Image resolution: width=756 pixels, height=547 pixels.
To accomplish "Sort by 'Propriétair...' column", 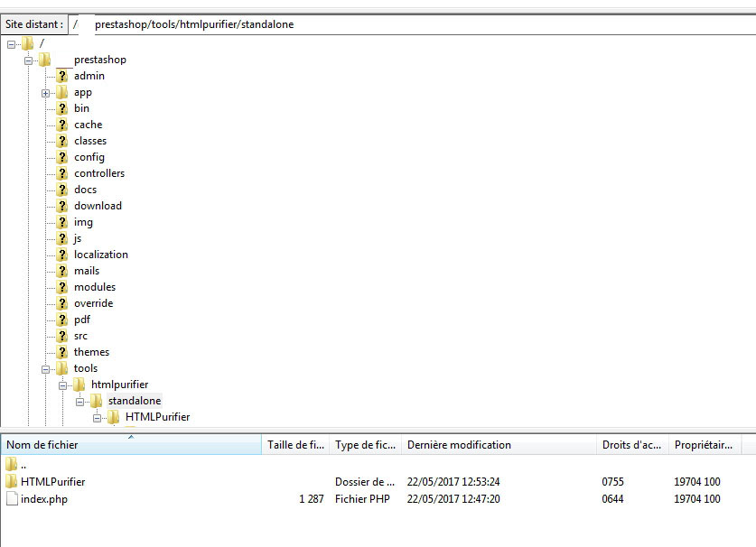I will 705,444.
